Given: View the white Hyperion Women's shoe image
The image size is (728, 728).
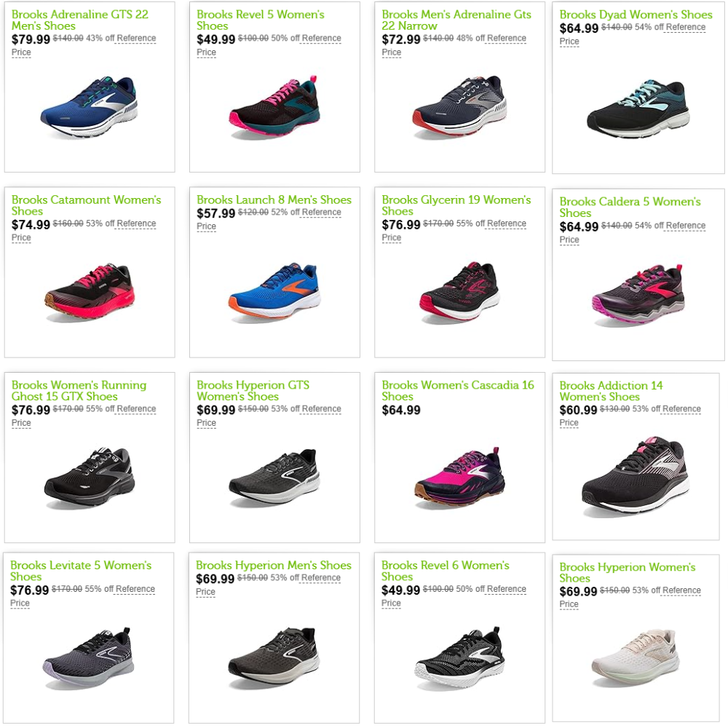Looking at the screenshot, I should [x=636, y=658].
